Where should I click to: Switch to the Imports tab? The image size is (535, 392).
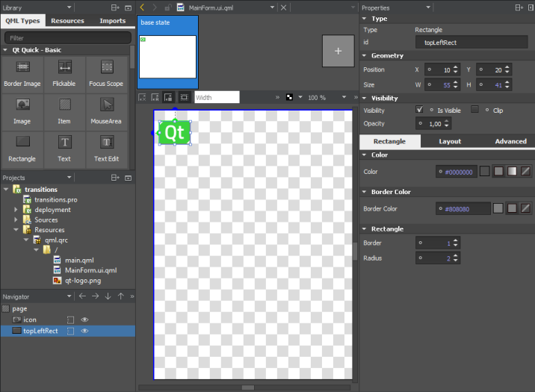pos(113,21)
